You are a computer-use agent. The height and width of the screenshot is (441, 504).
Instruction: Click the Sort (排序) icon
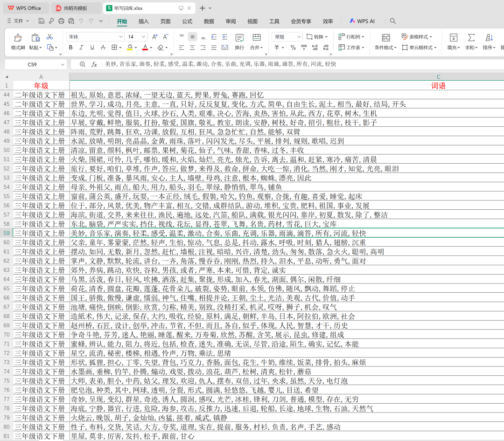(489, 38)
